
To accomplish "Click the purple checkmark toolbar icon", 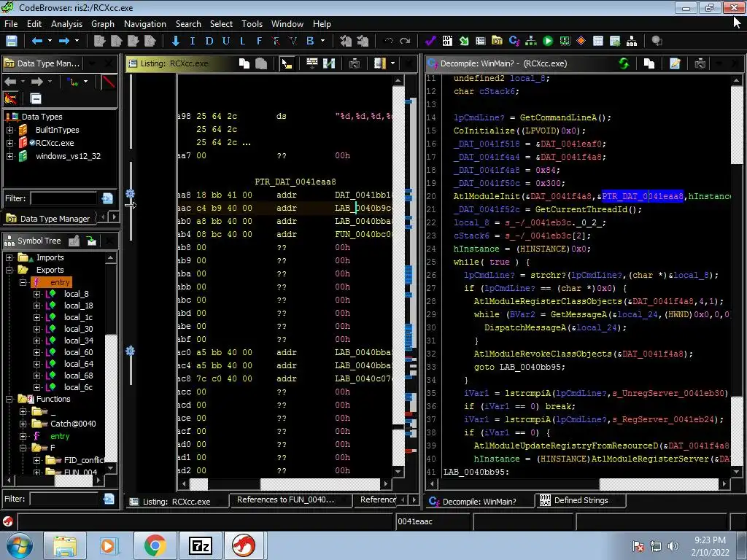I will pyautogui.click(x=430, y=41).
